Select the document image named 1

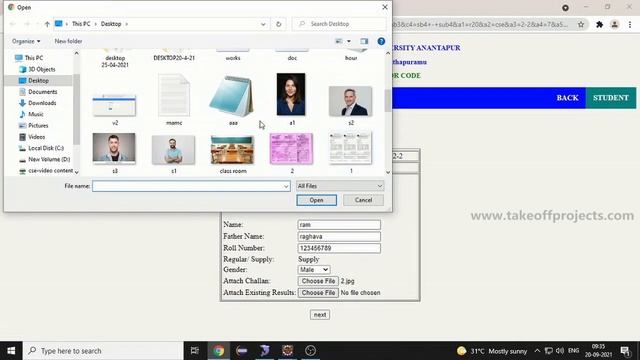[x=351, y=148]
